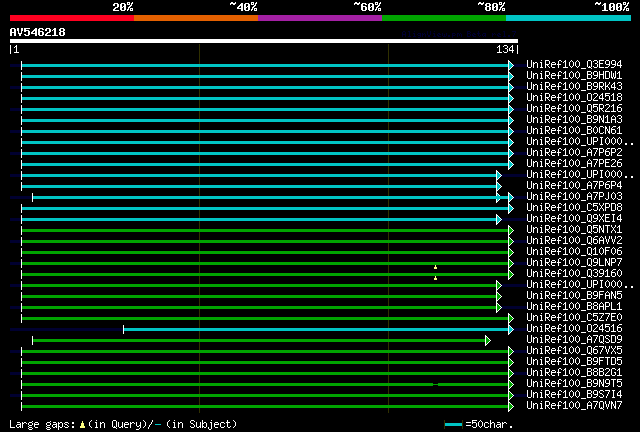
Task: Click the query end position 134
Action: pos(505,49)
